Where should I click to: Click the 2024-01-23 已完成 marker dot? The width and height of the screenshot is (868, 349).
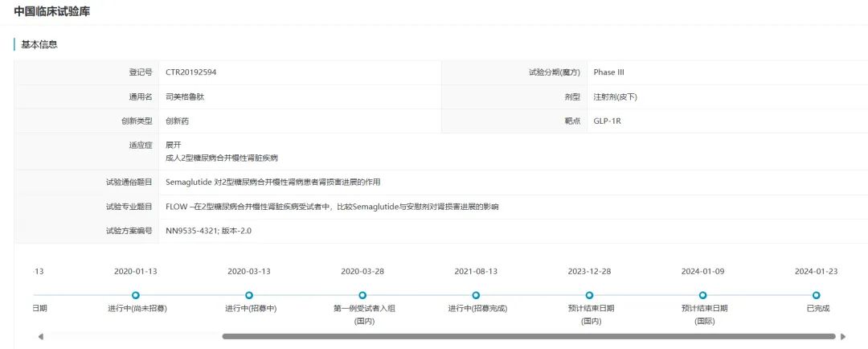[x=816, y=295]
